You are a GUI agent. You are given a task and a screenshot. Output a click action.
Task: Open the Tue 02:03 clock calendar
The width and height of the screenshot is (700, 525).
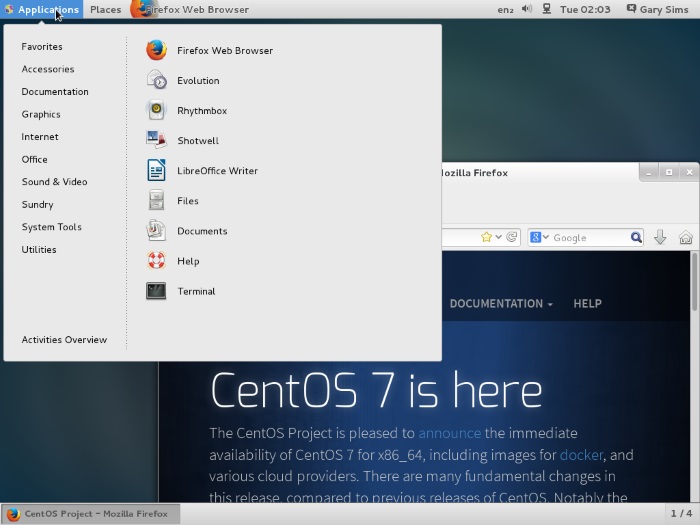point(585,9)
